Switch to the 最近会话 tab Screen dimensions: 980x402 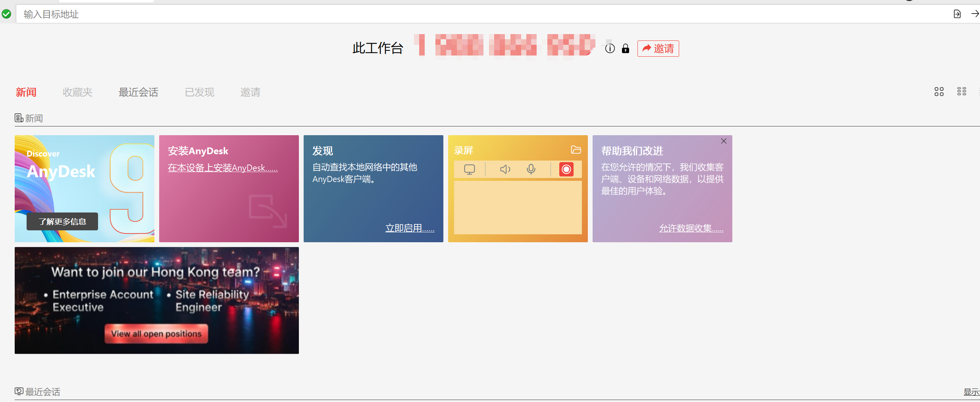[x=139, y=92]
